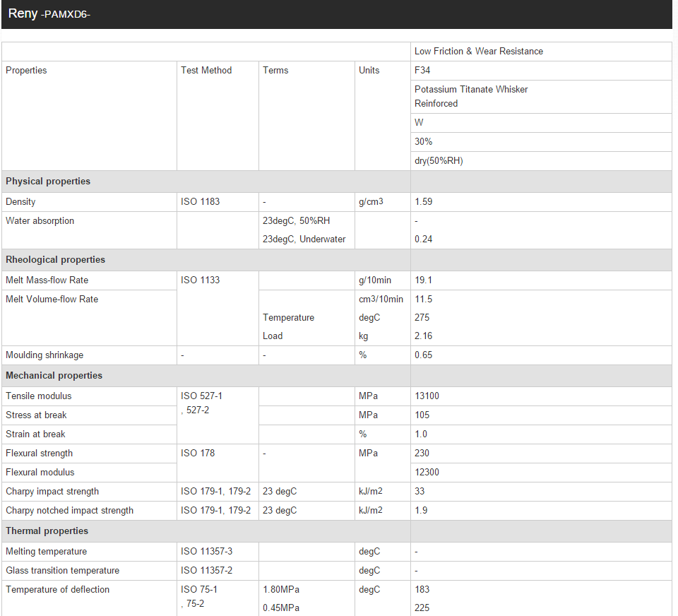
Task: Select the Flexural modulus row label
Action: 40,472
